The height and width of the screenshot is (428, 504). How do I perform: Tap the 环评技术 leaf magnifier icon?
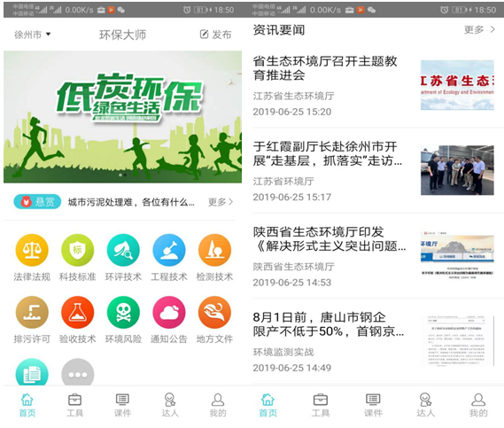pos(123,250)
